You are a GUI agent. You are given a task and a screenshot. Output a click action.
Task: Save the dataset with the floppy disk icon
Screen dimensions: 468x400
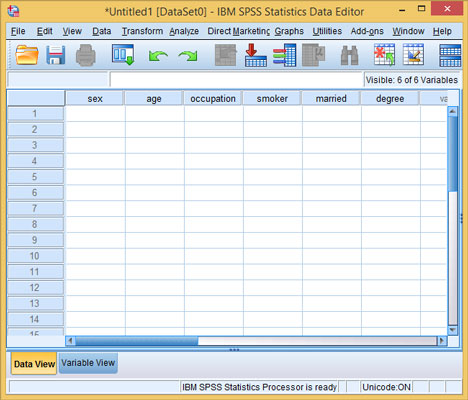coord(56,55)
